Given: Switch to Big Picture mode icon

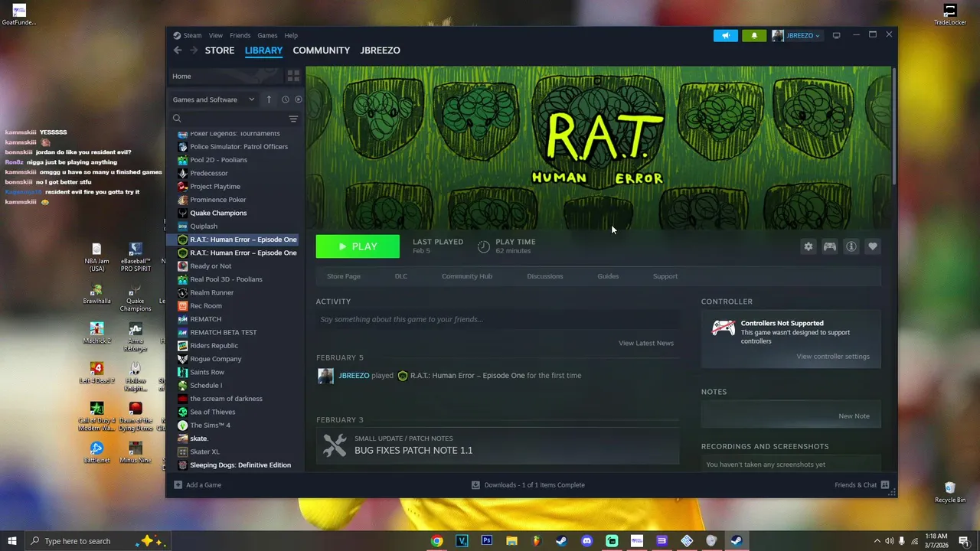Looking at the screenshot, I should [837, 35].
